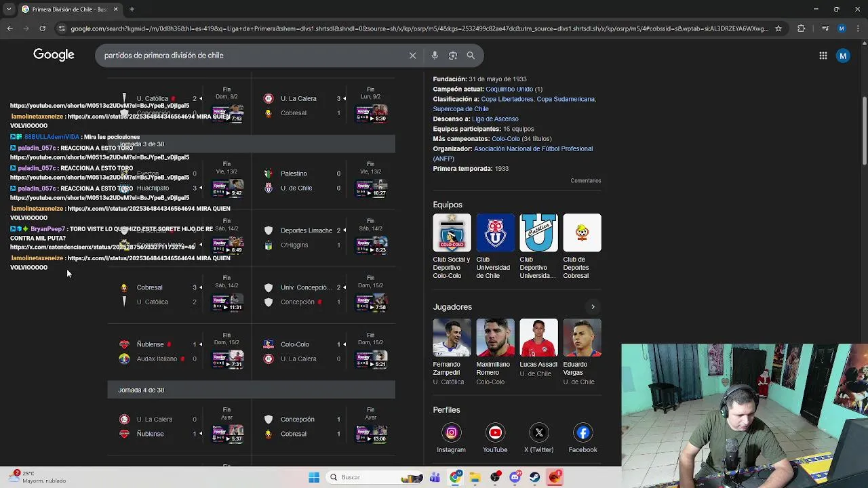Play Deportes Limache vs O'Higgins 8:23 highlights
The width and height of the screenshot is (868, 488).
(x=371, y=245)
